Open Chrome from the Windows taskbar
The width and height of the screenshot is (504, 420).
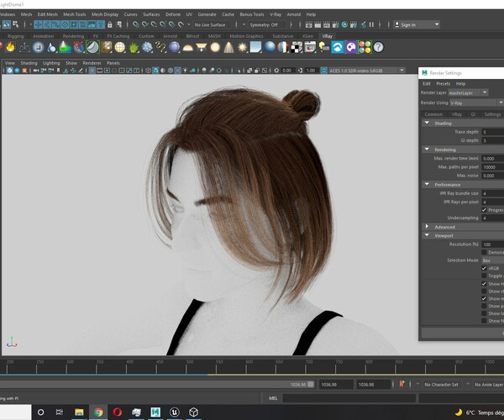[x=98, y=412]
